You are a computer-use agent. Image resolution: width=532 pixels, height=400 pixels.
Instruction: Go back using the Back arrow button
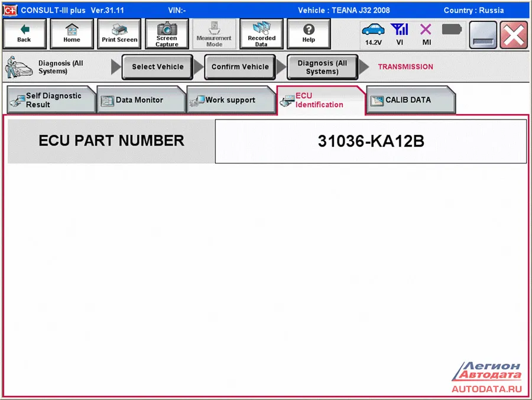24,34
